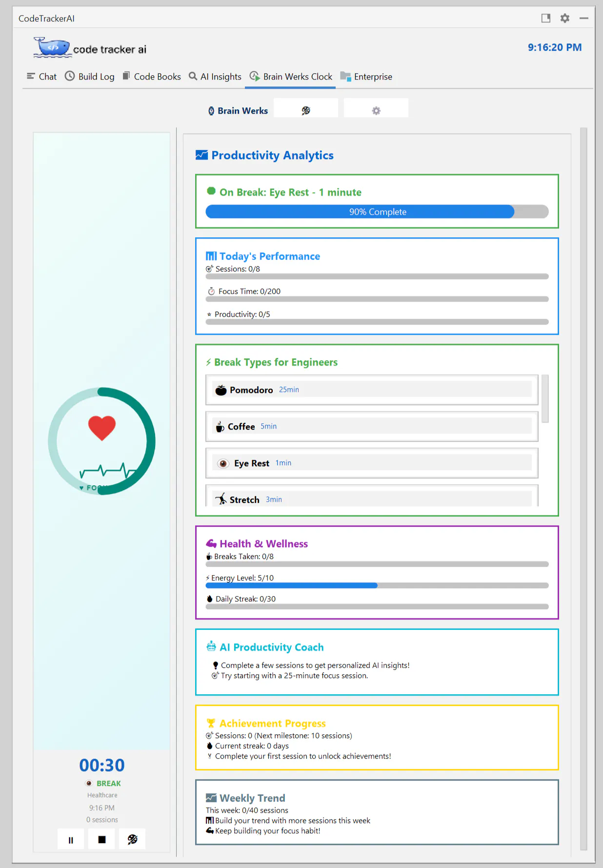Click "Try starting with a 25-minute focus session."
603x868 pixels.
[x=294, y=676]
